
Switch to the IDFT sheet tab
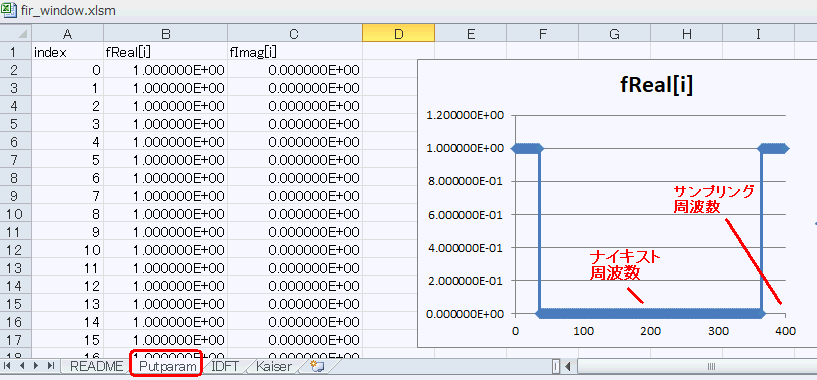225,366
